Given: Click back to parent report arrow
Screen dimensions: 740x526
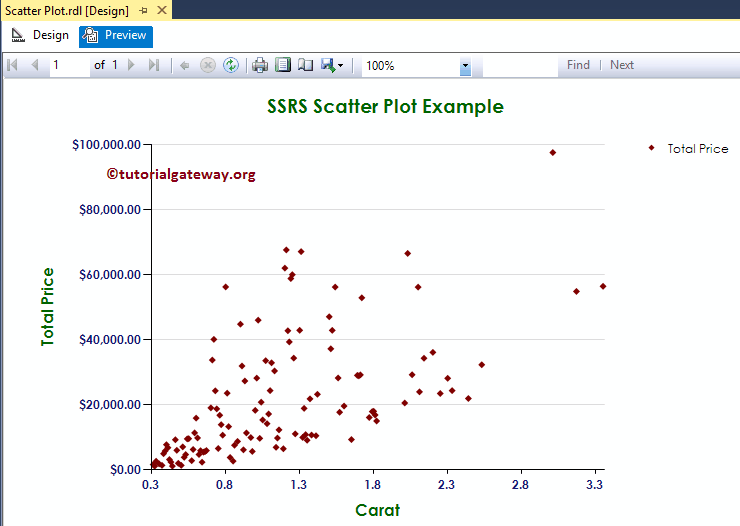Looking at the screenshot, I should [x=185, y=66].
